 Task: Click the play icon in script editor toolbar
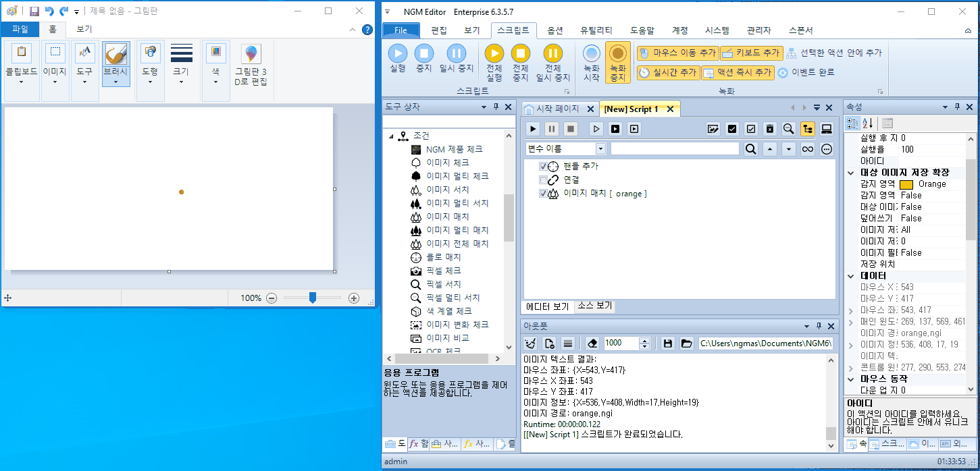[533, 129]
